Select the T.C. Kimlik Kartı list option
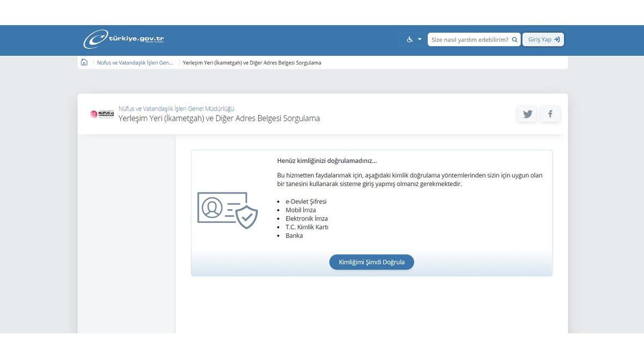Image resolution: width=644 pixels, height=362 pixels. pyautogui.click(x=308, y=227)
